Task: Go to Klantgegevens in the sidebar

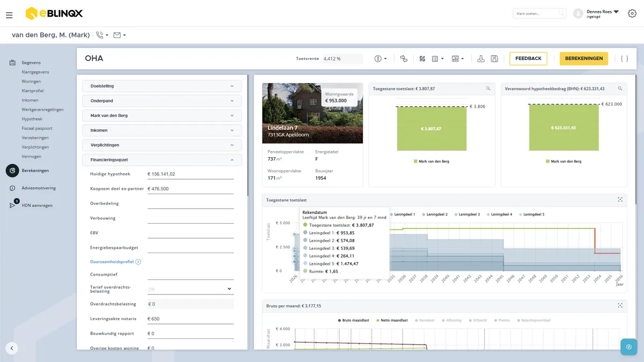Action: 35,72
